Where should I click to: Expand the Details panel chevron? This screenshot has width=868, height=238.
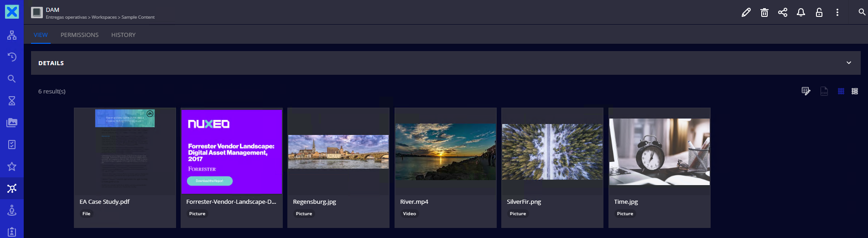(849, 63)
